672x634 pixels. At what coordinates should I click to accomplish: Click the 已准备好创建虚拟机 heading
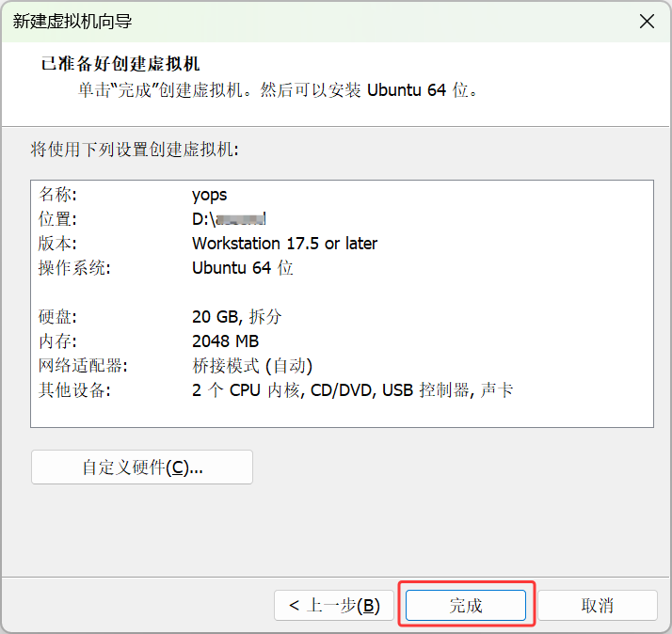click(120, 64)
